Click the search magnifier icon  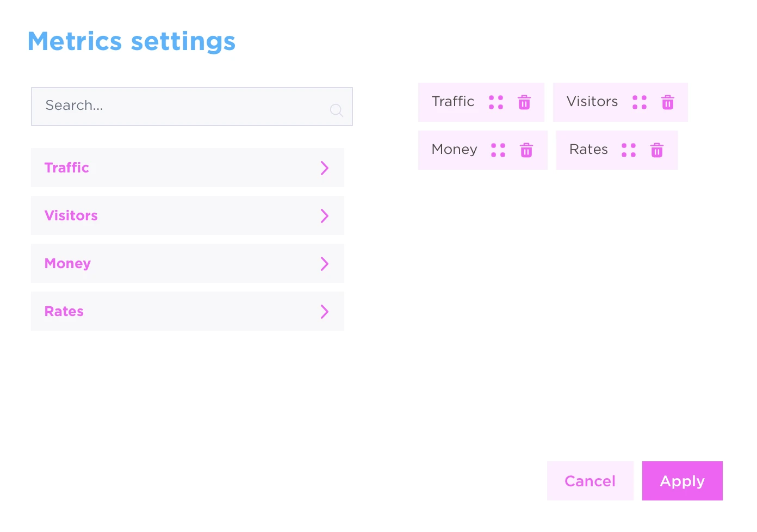pos(337,110)
